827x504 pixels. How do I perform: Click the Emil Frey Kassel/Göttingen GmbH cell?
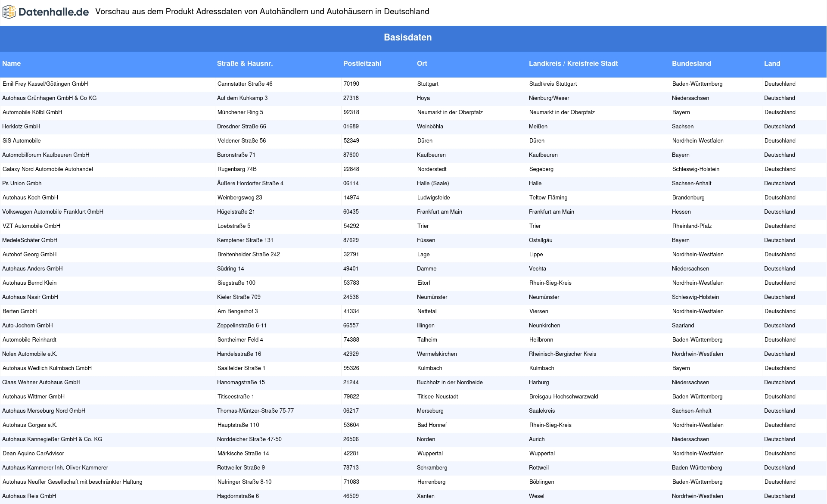click(45, 84)
